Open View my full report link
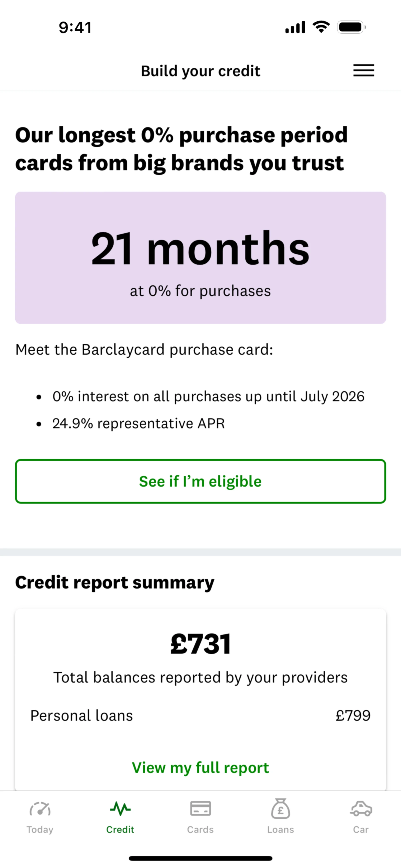 (x=200, y=768)
